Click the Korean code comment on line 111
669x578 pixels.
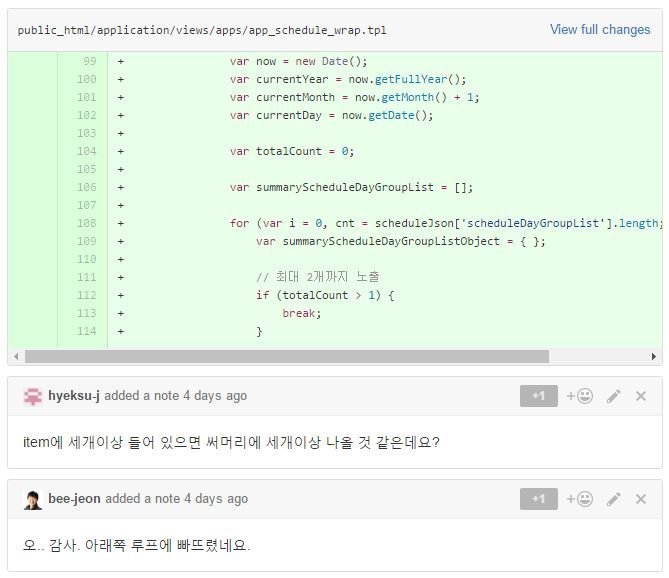317,277
